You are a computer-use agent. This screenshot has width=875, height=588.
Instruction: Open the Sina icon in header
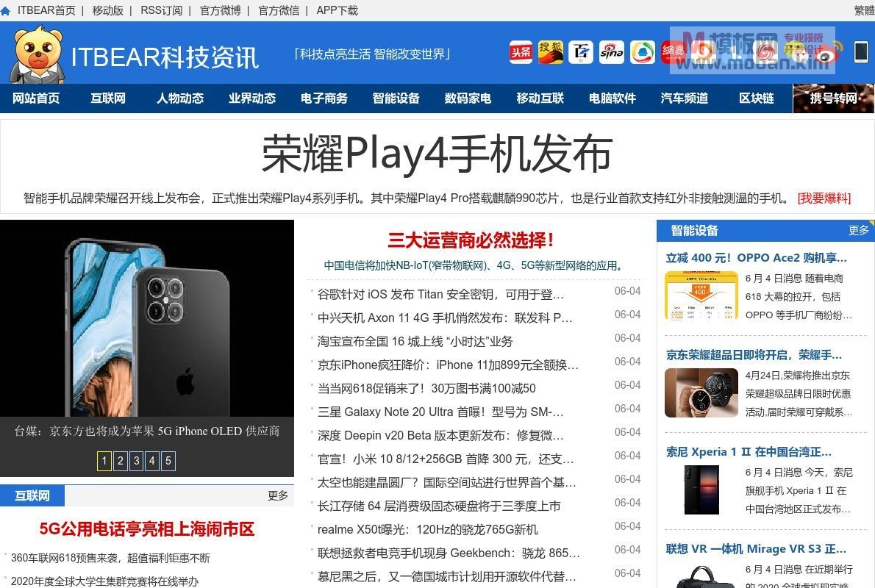pos(612,52)
